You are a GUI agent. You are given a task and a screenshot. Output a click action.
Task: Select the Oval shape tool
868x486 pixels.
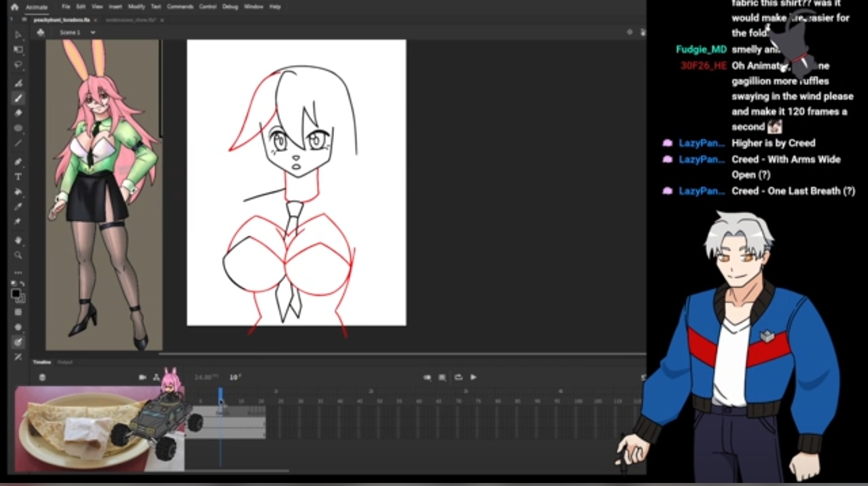[x=18, y=128]
